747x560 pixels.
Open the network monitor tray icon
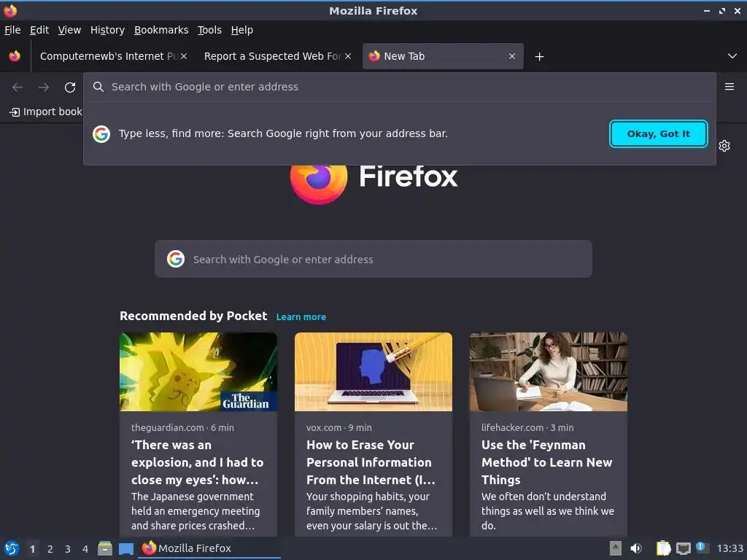tap(684, 549)
